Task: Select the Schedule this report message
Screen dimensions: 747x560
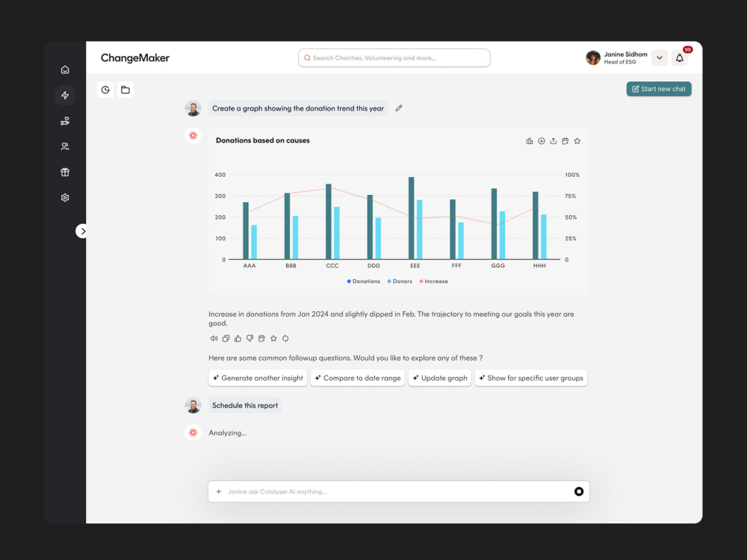Action: 245,405
